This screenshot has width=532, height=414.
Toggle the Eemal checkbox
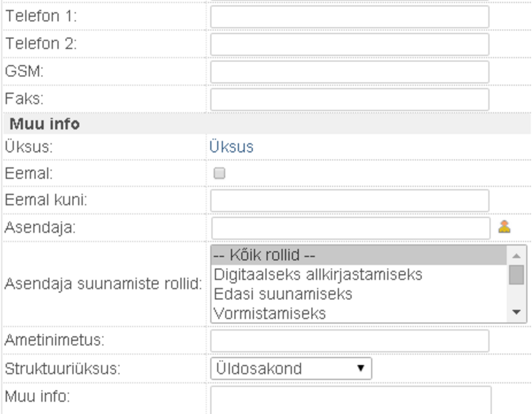click(x=219, y=173)
